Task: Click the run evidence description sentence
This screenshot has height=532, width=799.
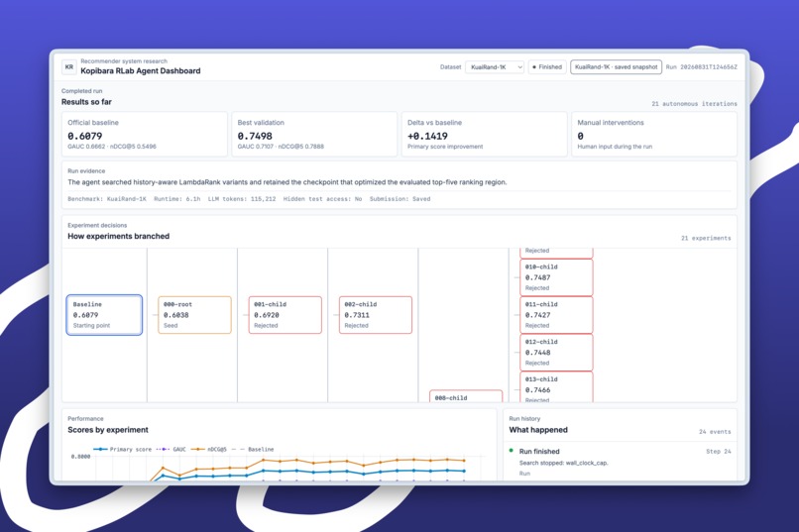Action: [287, 182]
